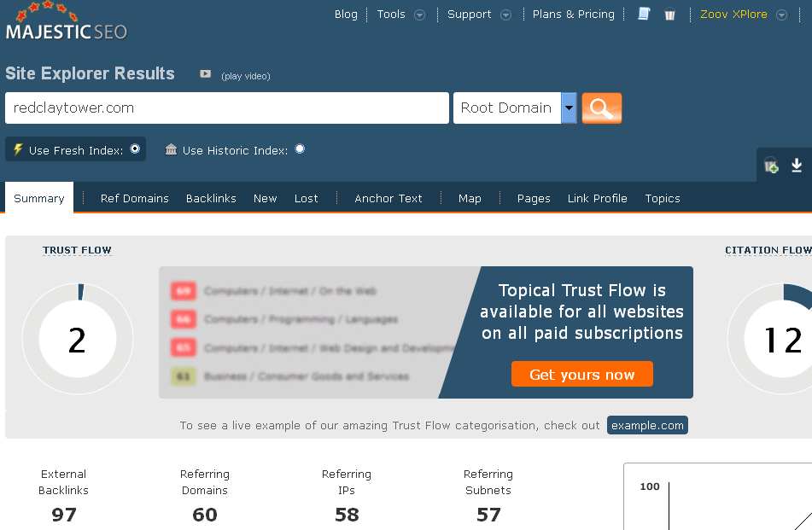Click the orange magnifier search button
This screenshot has width=812, height=530.
[x=602, y=108]
